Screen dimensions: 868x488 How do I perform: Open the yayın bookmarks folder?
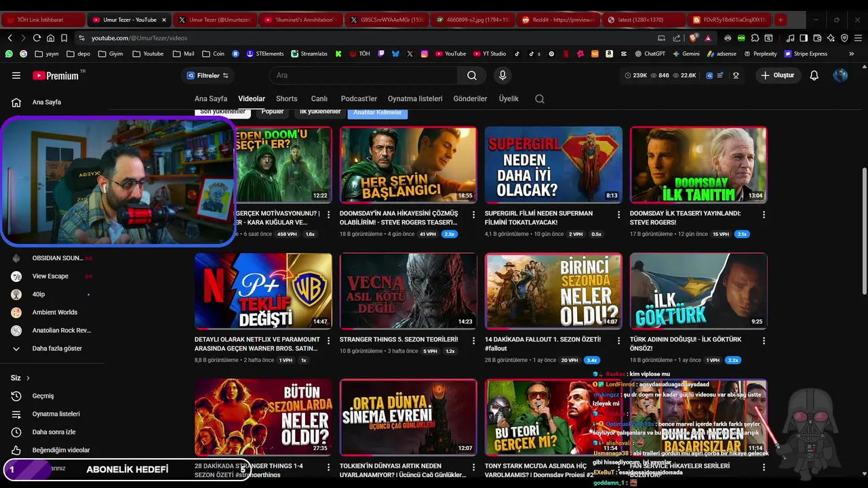[46, 54]
